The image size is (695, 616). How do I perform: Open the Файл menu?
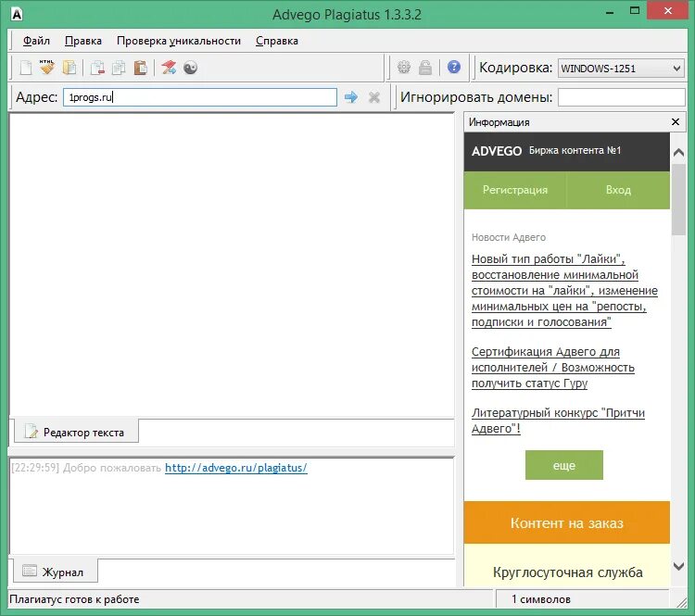click(36, 41)
